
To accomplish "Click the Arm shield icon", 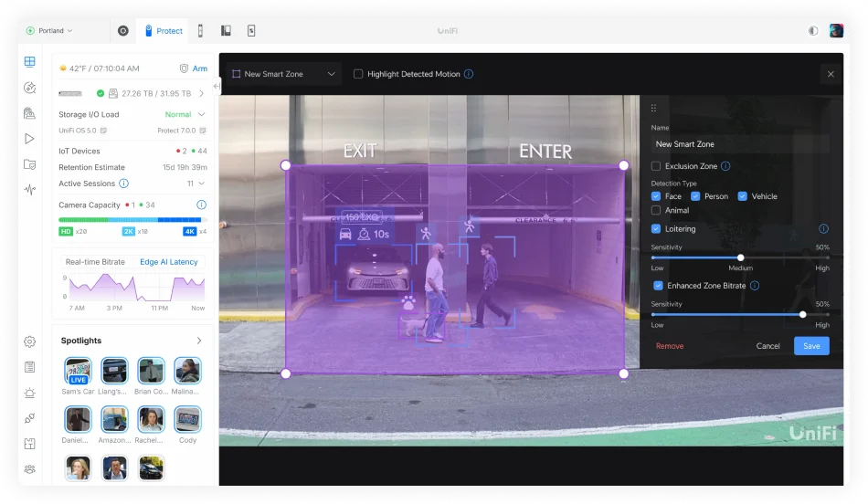I will [184, 68].
